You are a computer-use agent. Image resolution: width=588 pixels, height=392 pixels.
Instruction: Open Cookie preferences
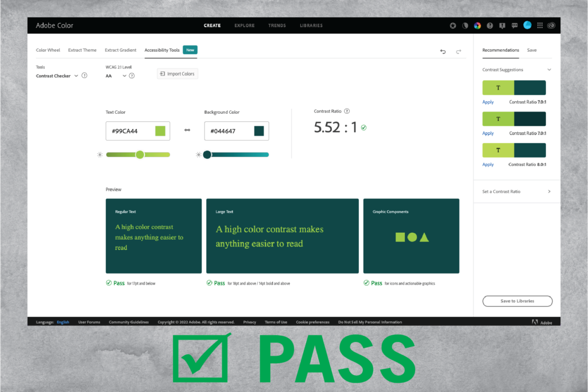[x=313, y=322]
